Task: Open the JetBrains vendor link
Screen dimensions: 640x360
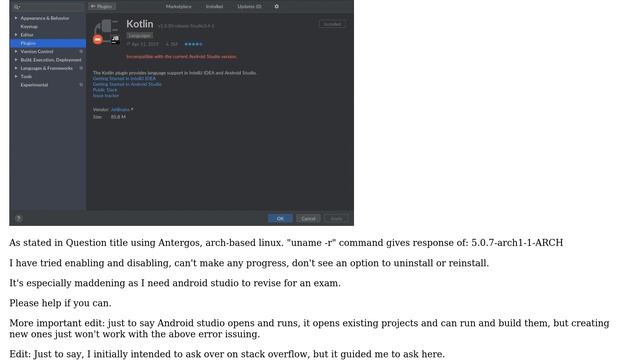Action: tap(120, 109)
